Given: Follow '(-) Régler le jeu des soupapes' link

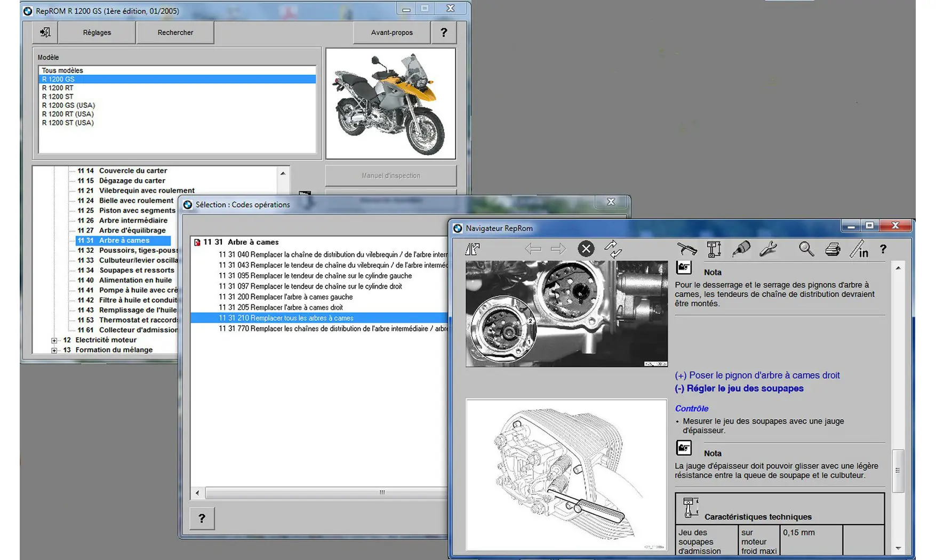Looking at the screenshot, I should [x=739, y=389].
